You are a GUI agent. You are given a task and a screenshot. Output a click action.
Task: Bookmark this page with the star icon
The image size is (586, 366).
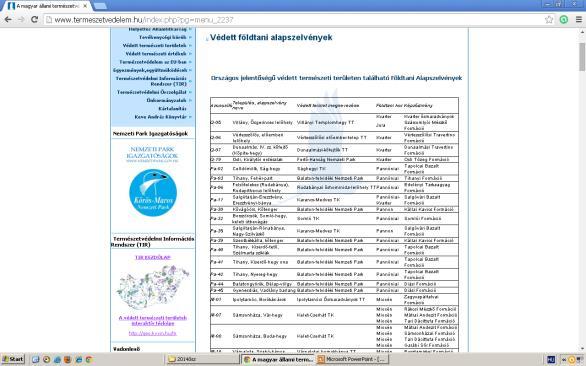click(549, 19)
